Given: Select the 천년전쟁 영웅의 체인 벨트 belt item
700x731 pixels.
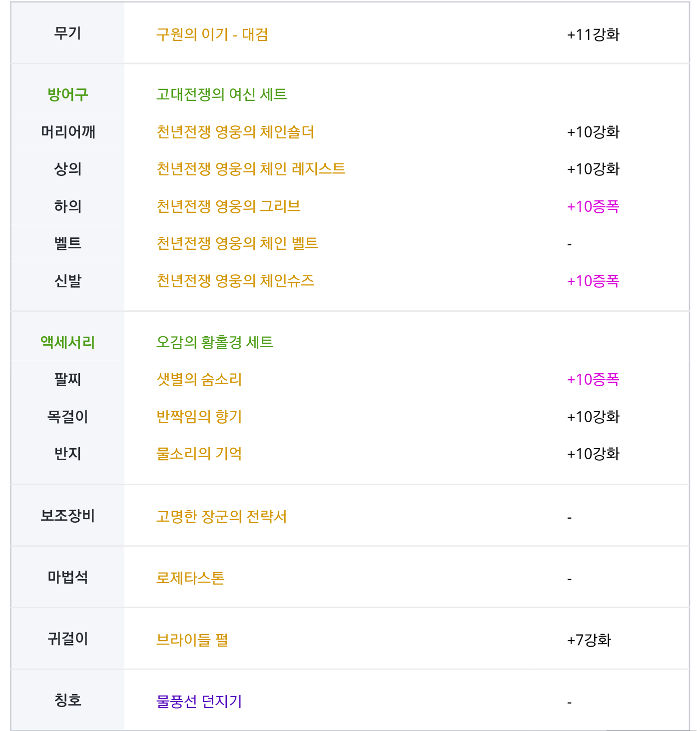Looking at the screenshot, I should click(x=237, y=243).
